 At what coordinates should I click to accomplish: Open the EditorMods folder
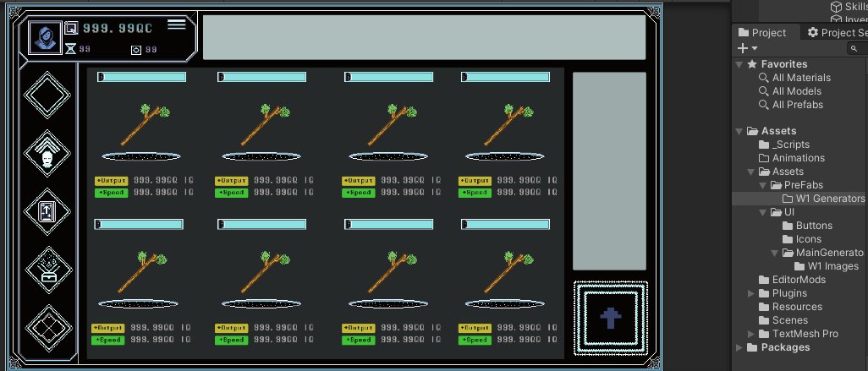click(x=792, y=280)
